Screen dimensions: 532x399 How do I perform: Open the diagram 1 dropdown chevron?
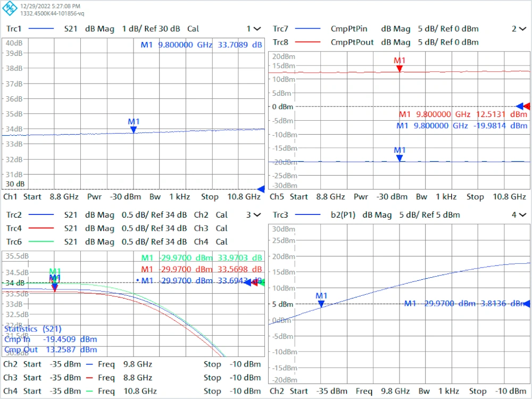[x=257, y=29]
